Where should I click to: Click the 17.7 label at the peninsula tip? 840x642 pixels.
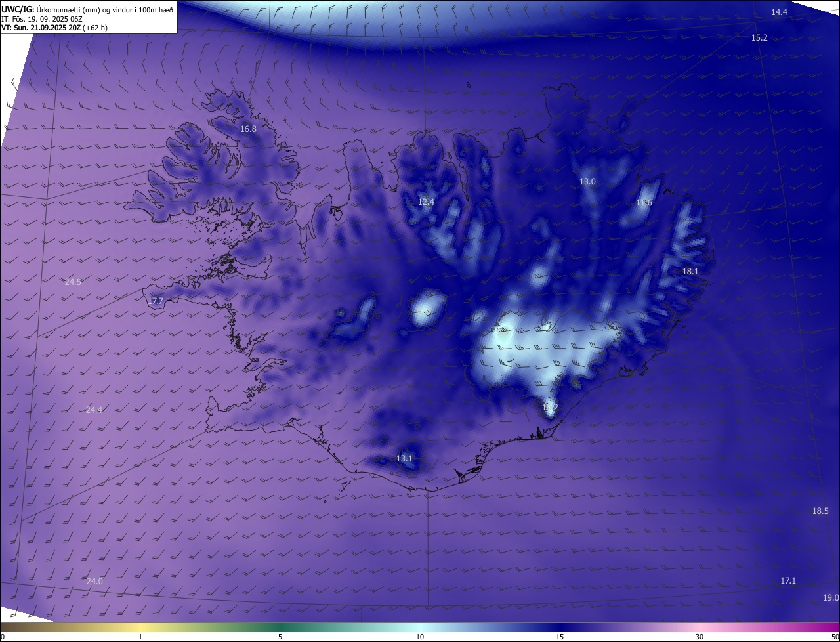[x=156, y=301]
